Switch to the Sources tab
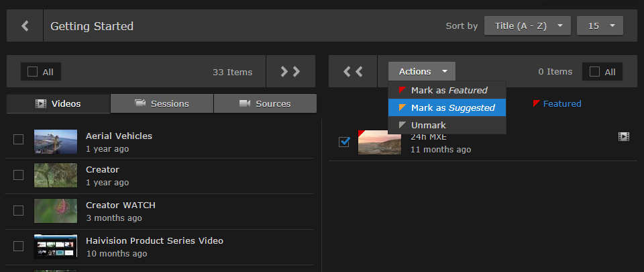This screenshot has width=644, height=272. pos(265,103)
